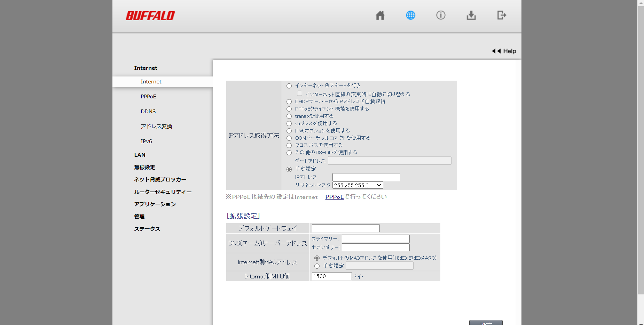644x325 pixels.
Task: Open the device information icon
Action: 441,15
